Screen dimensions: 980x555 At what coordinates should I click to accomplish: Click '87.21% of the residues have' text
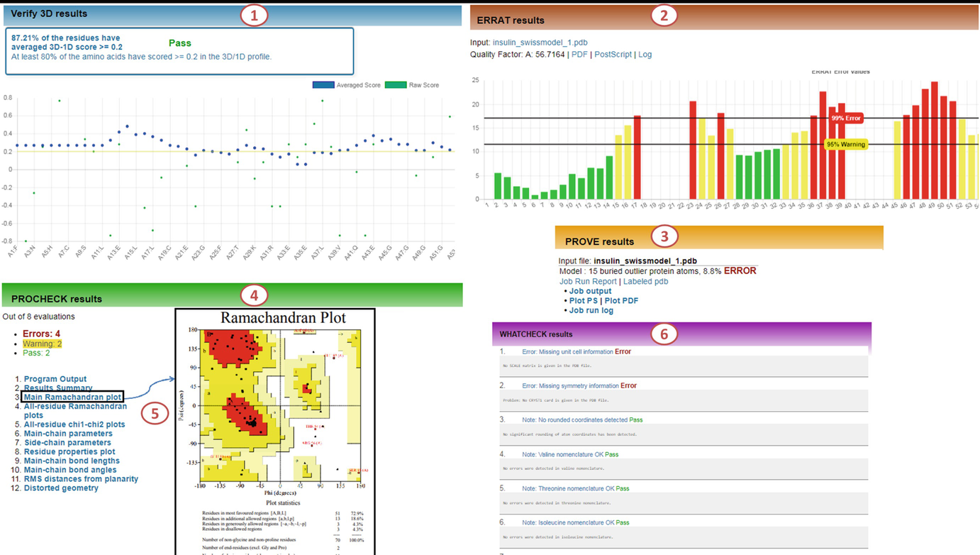coord(65,38)
